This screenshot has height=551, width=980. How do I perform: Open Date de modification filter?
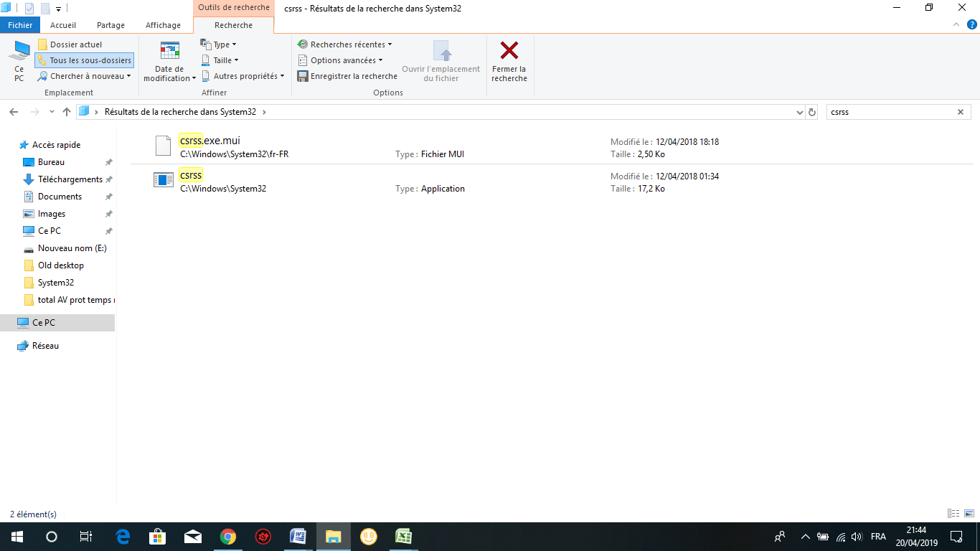click(x=169, y=62)
